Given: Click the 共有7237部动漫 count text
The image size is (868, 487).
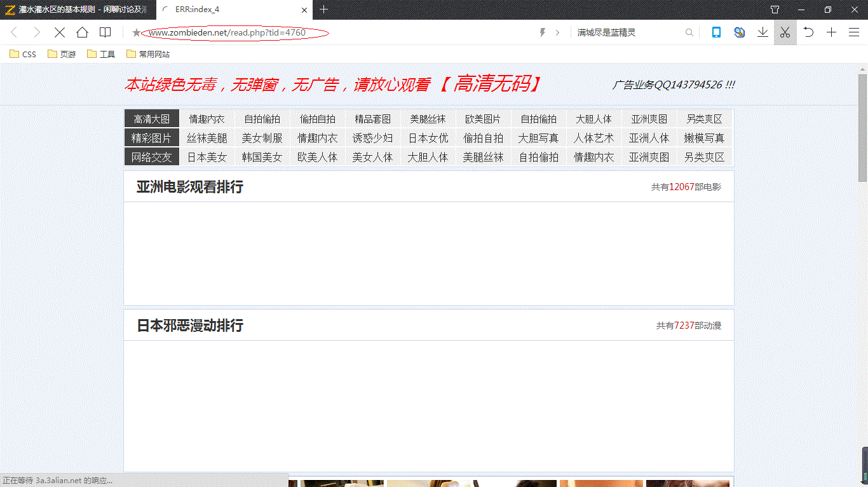Looking at the screenshot, I should click(x=689, y=326).
